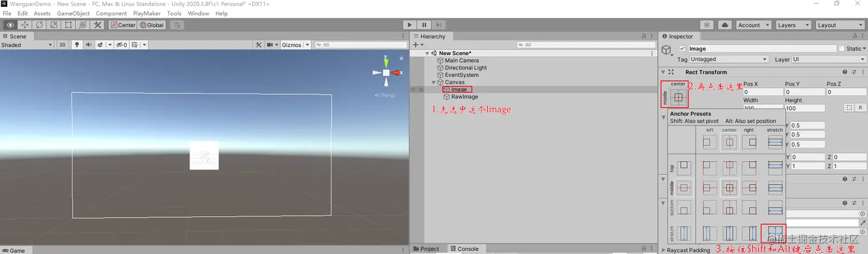Choose stretch-stretch anchor preset
Image resolution: width=868 pixels, height=254 pixels.
(775, 233)
